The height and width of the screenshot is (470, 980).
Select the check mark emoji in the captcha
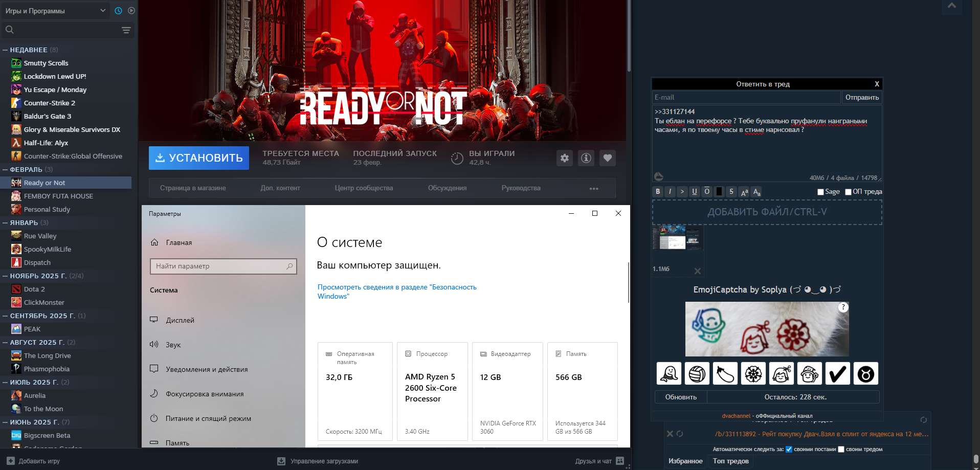click(838, 374)
